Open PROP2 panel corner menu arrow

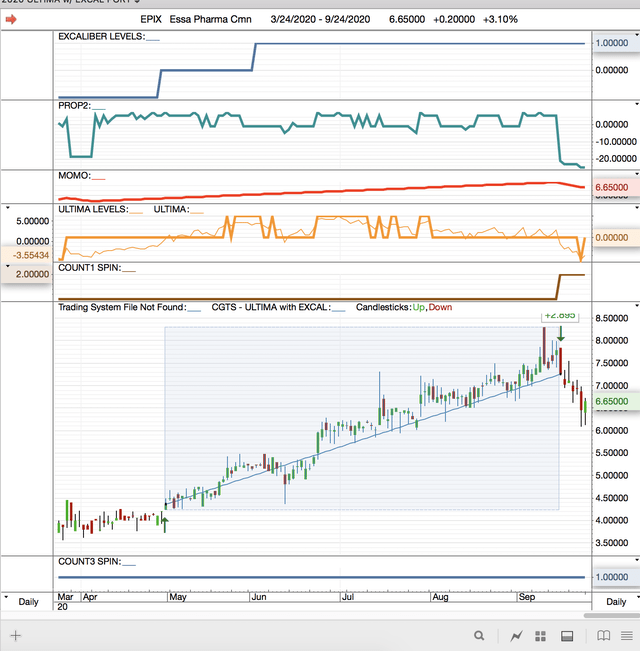(637, 104)
